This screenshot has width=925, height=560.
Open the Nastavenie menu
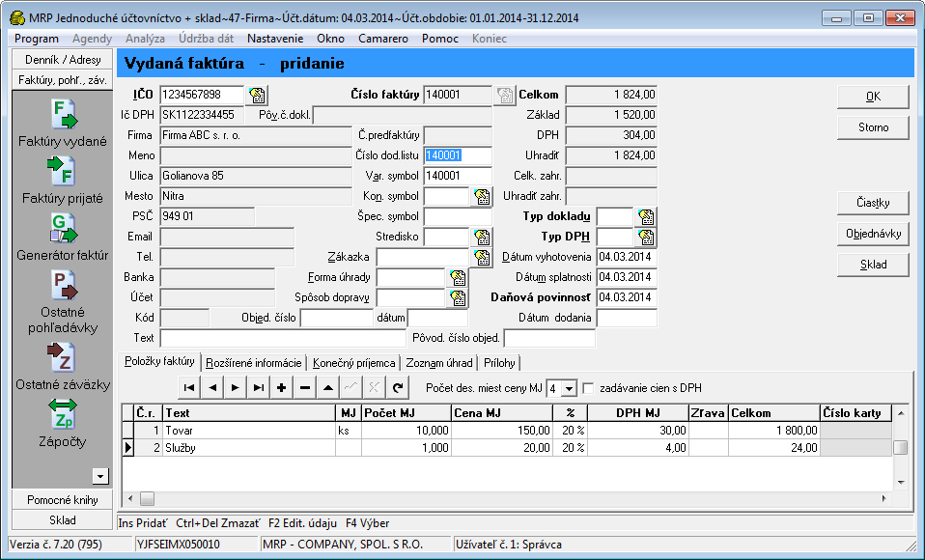click(x=275, y=39)
